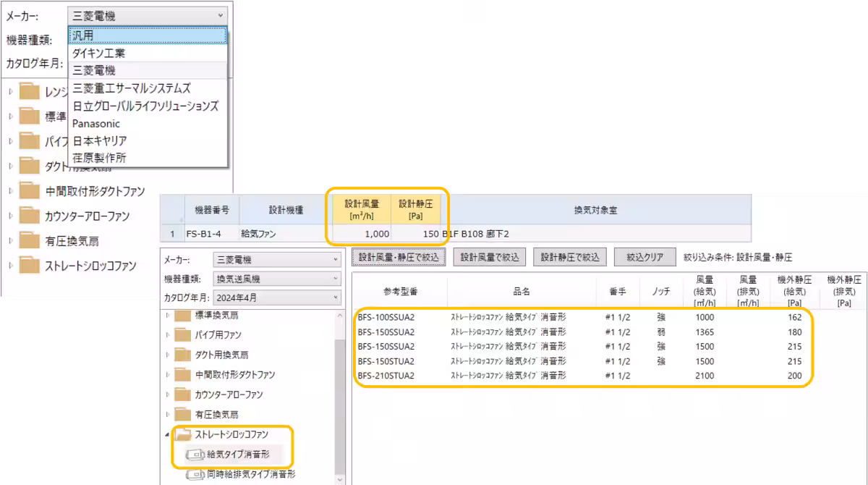Expand the パイプ用ファン tree node arrow

(169, 335)
